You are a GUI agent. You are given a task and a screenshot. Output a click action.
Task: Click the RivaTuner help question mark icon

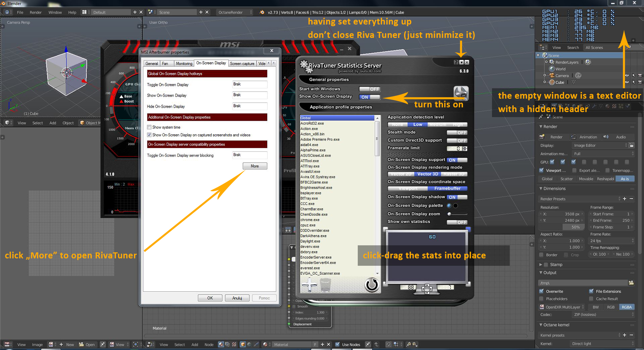tap(456, 62)
